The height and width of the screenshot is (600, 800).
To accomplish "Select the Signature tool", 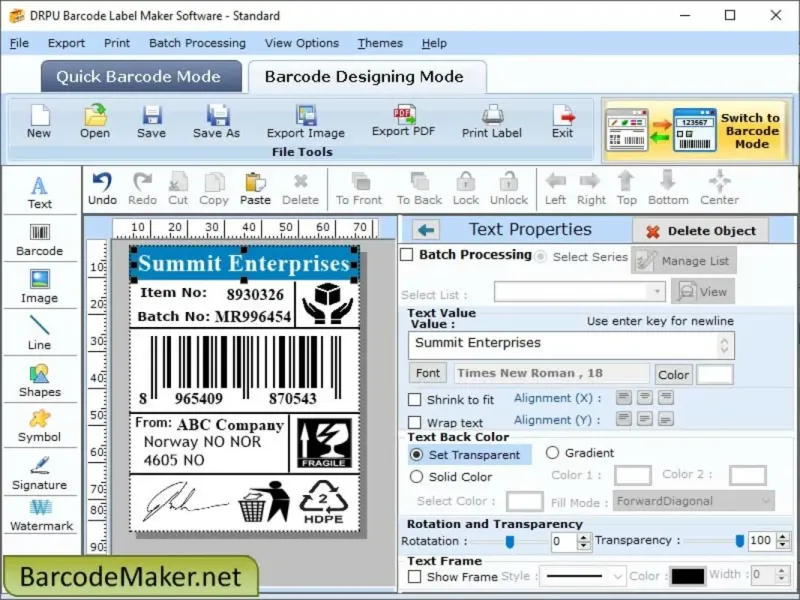I will click(39, 473).
